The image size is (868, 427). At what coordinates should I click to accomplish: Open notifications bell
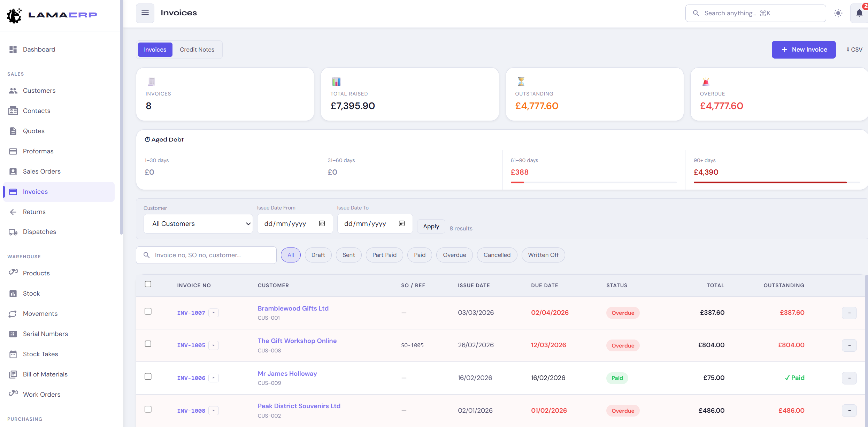click(x=859, y=13)
